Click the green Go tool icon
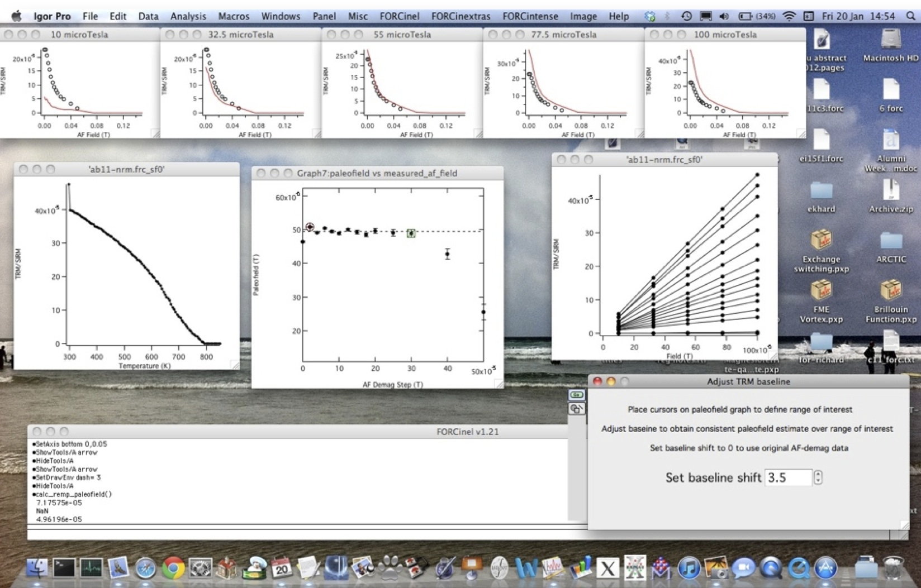The image size is (921, 588). (576, 395)
